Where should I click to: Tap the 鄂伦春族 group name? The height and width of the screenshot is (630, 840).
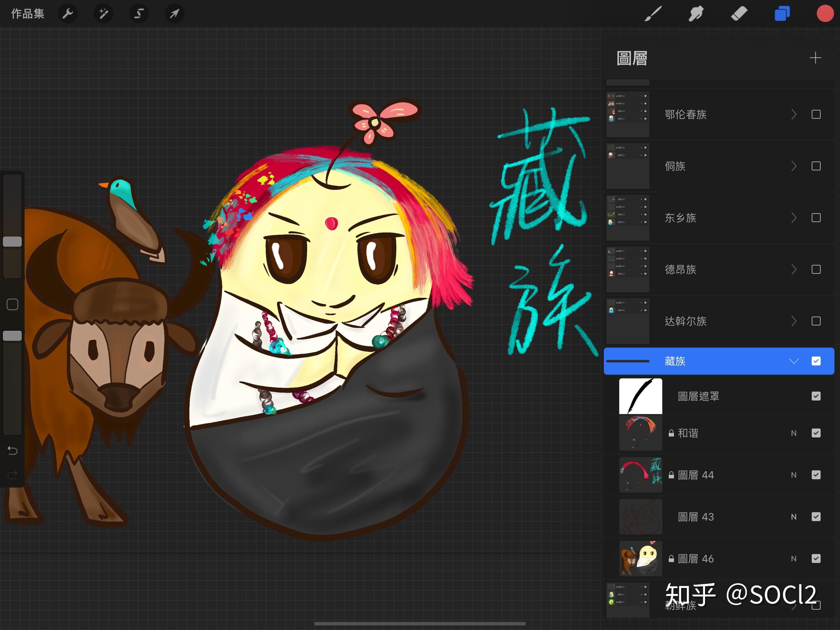685,114
